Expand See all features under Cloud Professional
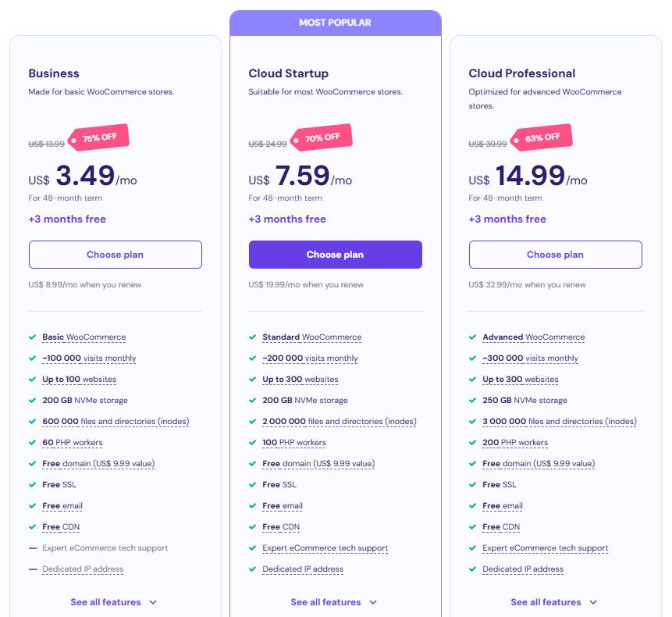This screenshot has width=672, height=617. coord(554,602)
